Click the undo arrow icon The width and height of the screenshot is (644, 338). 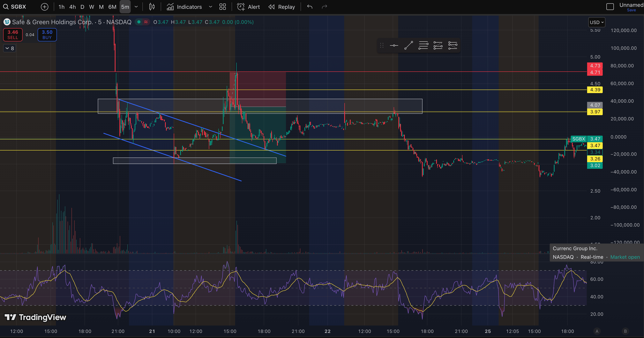click(x=310, y=7)
